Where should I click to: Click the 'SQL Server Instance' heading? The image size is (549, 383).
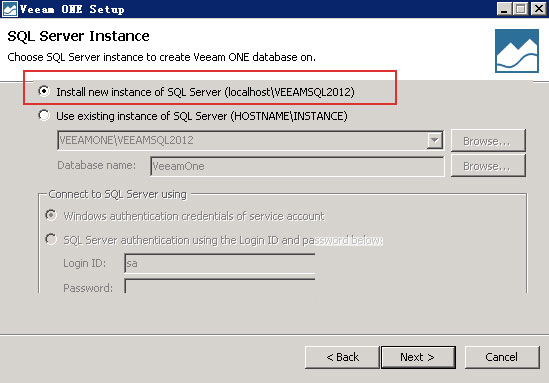click(78, 36)
